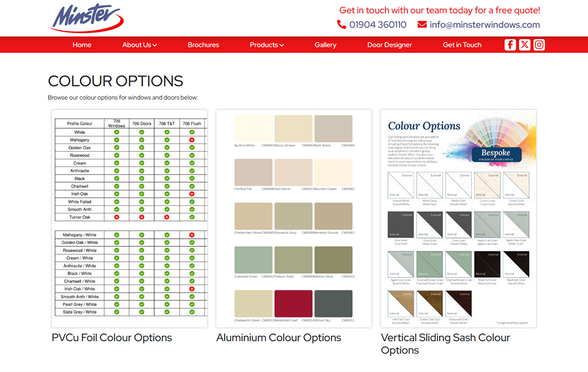The height and width of the screenshot is (372, 588).
Task: Open Door Designer from the navigation bar
Action: pyautogui.click(x=389, y=45)
